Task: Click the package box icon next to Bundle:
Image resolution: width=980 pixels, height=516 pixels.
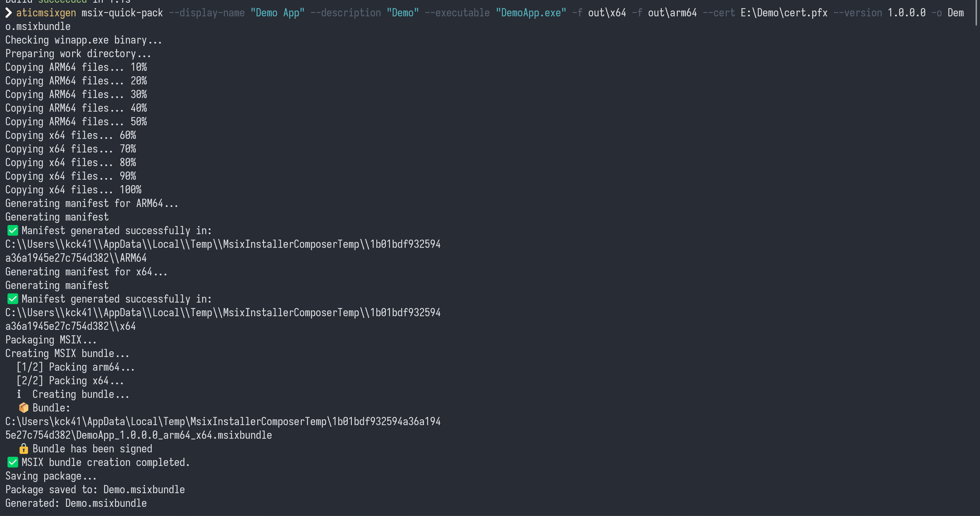Action: pos(23,408)
